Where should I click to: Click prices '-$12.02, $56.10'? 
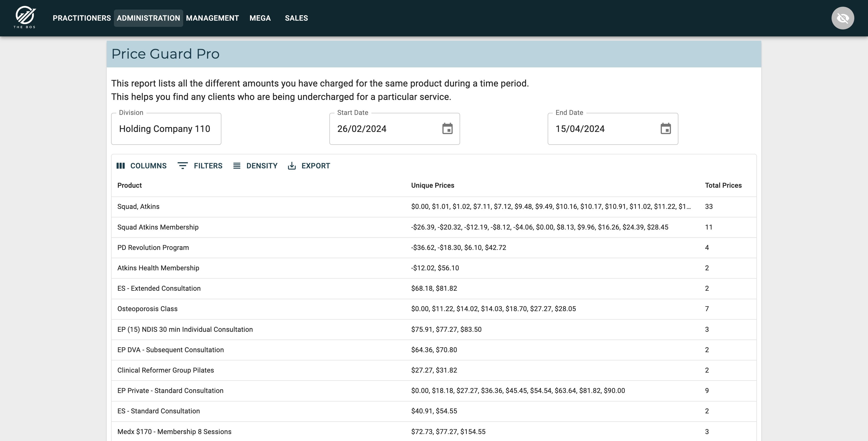(x=435, y=268)
